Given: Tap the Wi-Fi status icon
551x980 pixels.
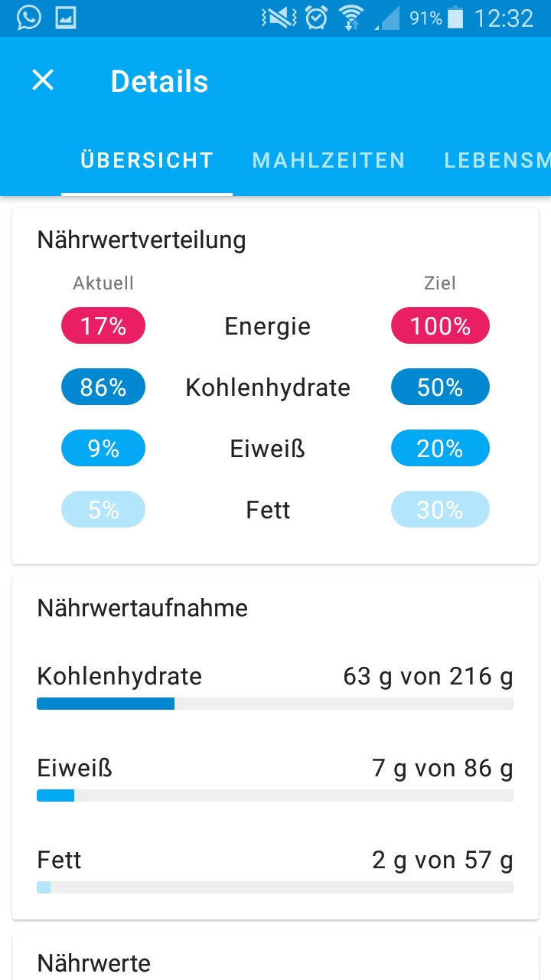Looking at the screenshot, I should click(351, 18).
